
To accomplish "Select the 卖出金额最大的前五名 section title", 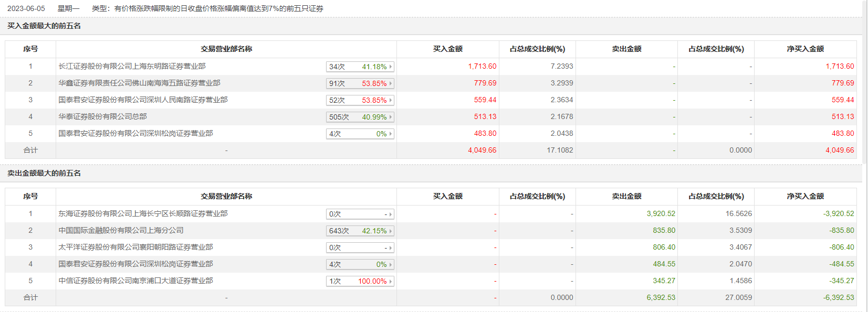I will tap(44, 174).
